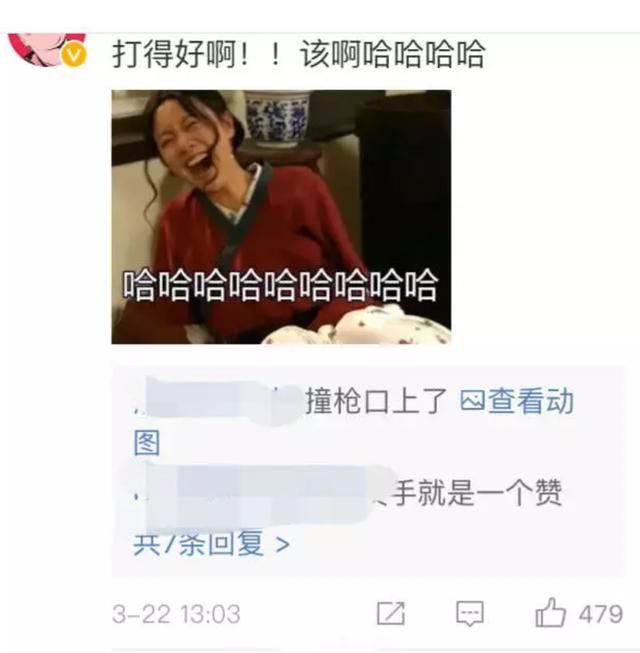Tap the repost share arrow icon
640x653 pixels.
(391, 613)
